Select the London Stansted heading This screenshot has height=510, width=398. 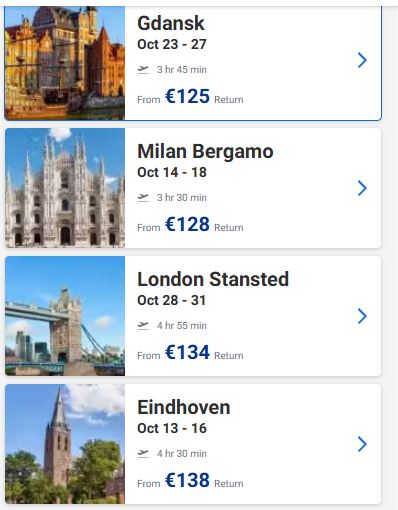point(213,279)
